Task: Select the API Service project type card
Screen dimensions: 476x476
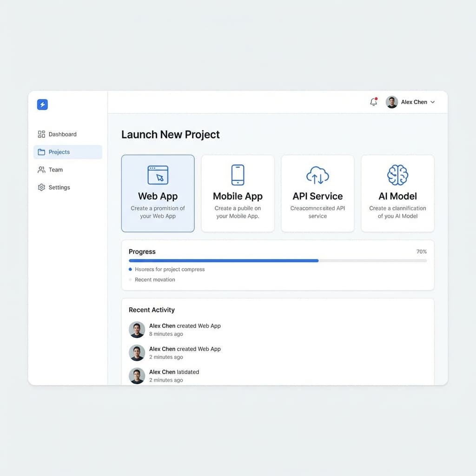Action: coord(317,193)
